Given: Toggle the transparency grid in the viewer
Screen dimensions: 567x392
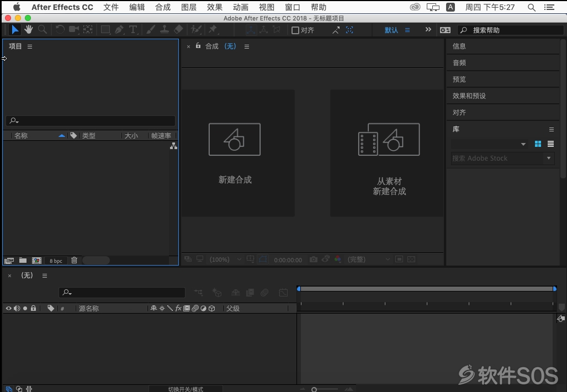Looking at the screenshot, I should [x=411, y=259].
